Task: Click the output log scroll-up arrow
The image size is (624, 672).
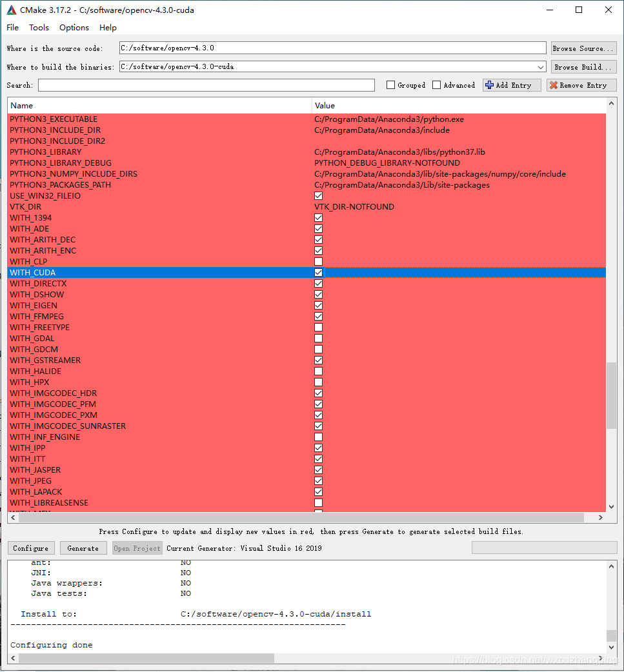Action: [611, 566]
